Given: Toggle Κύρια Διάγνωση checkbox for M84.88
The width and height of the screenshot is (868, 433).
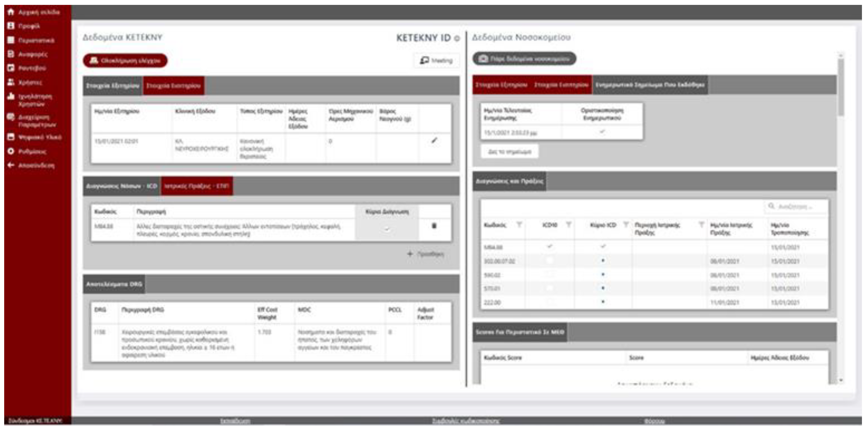Looking at the screenshot, I should pyautogui.click(x=387, y=230).
